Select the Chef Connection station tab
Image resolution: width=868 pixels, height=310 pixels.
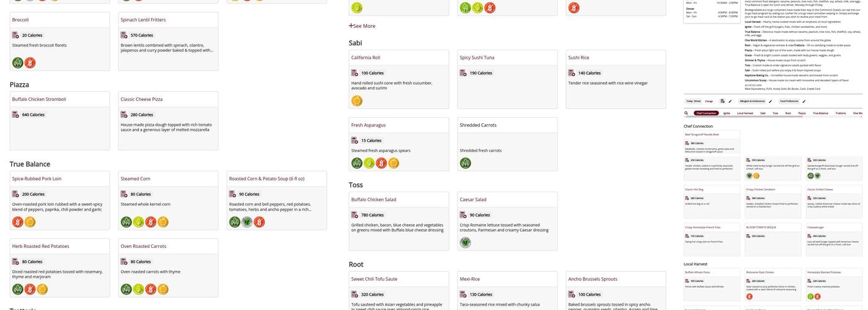[706, 113]
